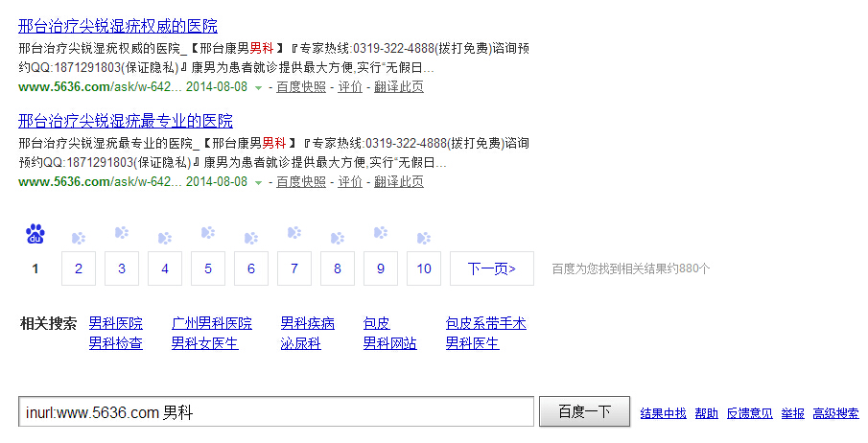
Task: Expand the green arrow beside first result date
Action: tap(258, 88)
